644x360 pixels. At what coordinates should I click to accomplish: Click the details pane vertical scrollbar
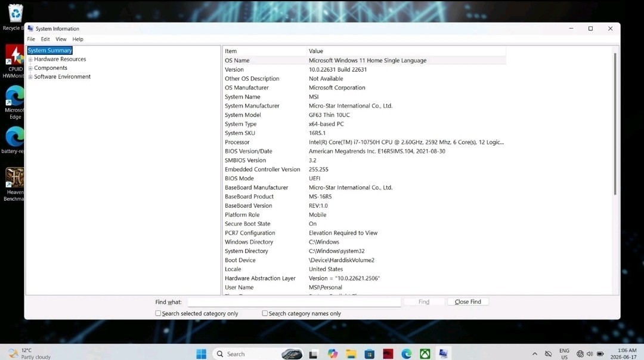pyautogui.click(x=615, y=124)
